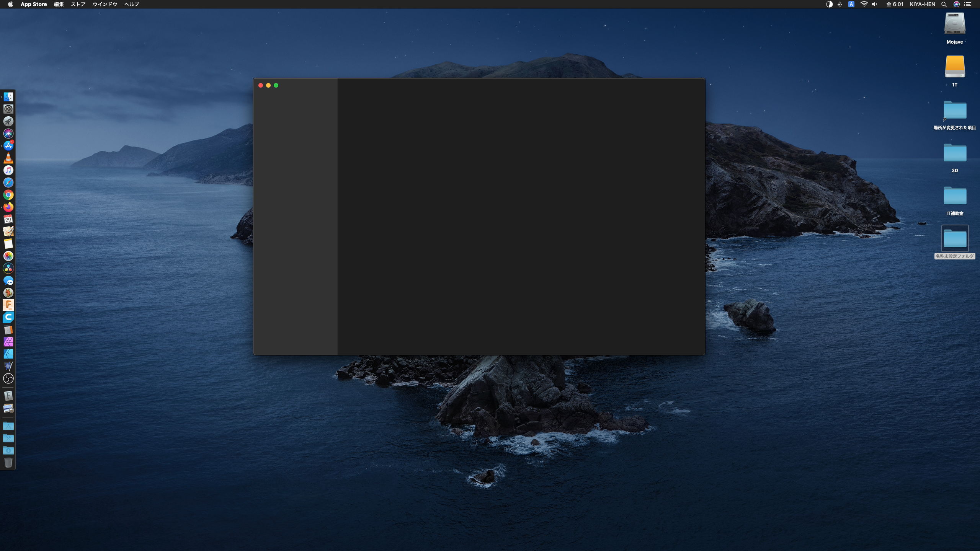This screenshot has height=551, width=980.
Task: Open VLC from the dock
Action: click(x=8, y=158)
